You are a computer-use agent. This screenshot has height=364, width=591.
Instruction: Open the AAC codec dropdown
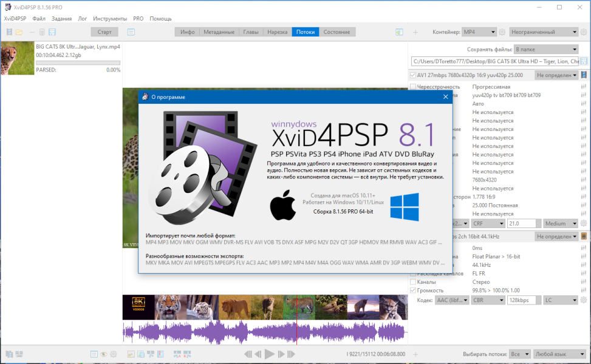(x=452, y=300)
